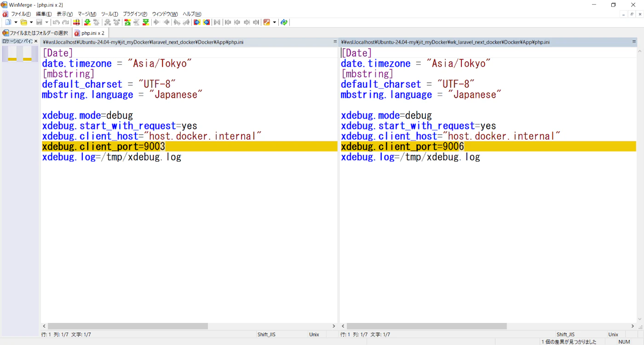Select right pane line xdebug.client_port=9006

488,147
